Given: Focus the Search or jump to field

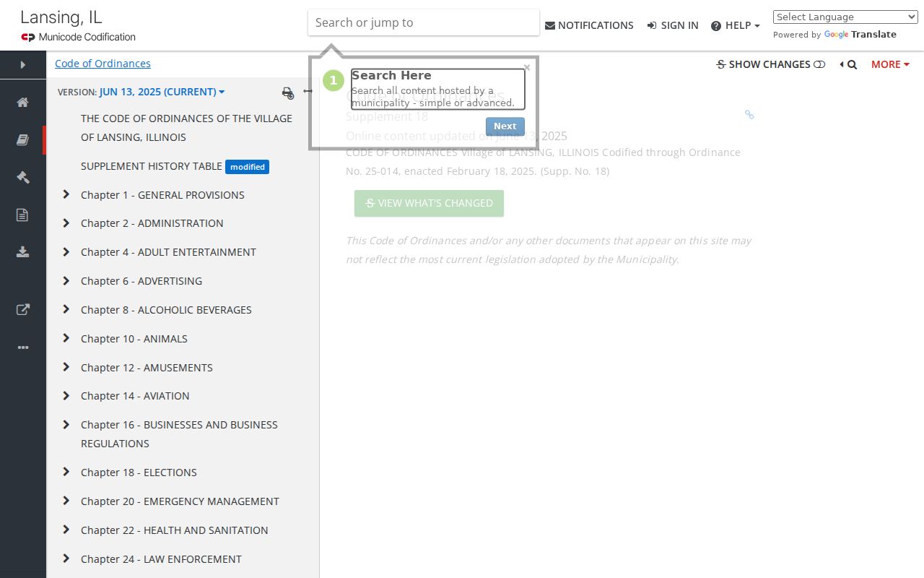Looking at the screenshot, I should click(424, 22).
